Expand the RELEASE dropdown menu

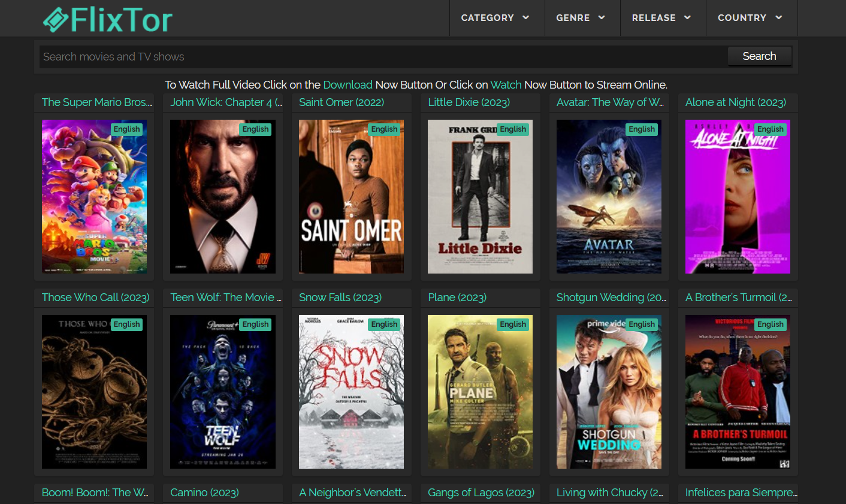point(663,18)
